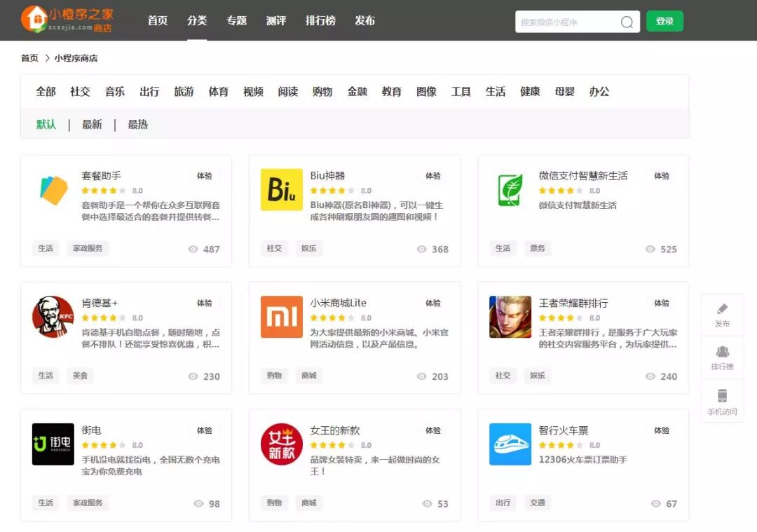Click 体验 button on 王者荣耀群排行 card
757x532 pixels.
(662, 303)
